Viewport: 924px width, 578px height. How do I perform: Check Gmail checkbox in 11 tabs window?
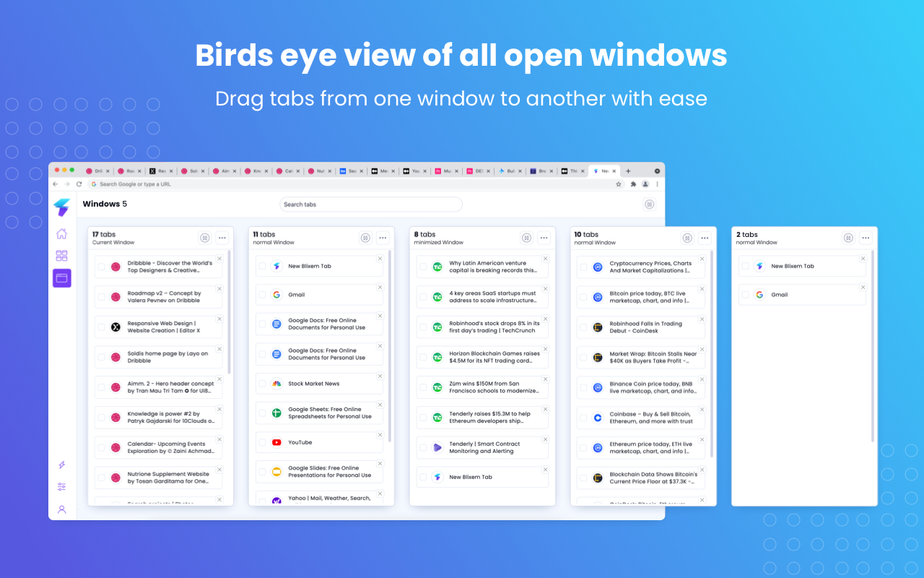click(262, 295)
